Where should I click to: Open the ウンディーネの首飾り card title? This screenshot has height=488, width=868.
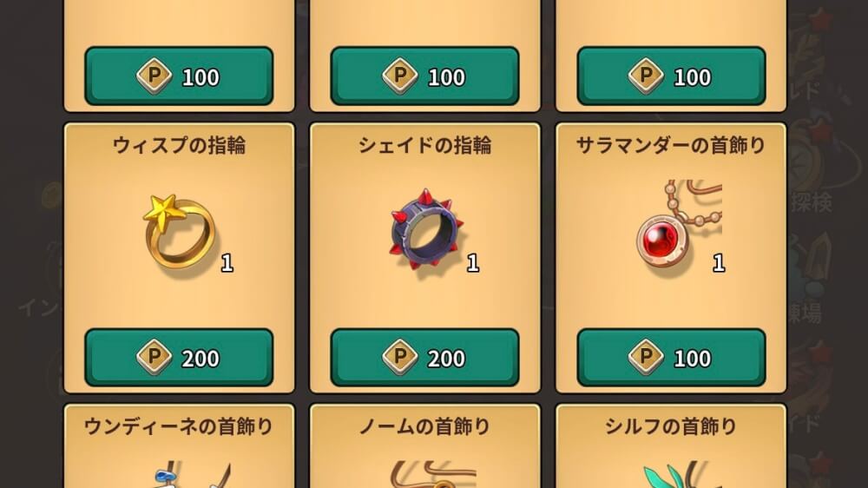pyautogui.click(x=179, y=426)
